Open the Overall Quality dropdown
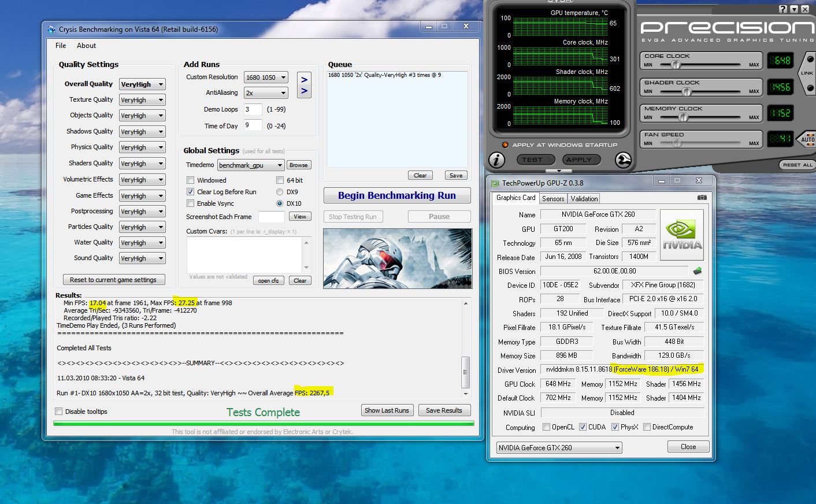 (x=142, y=84)
